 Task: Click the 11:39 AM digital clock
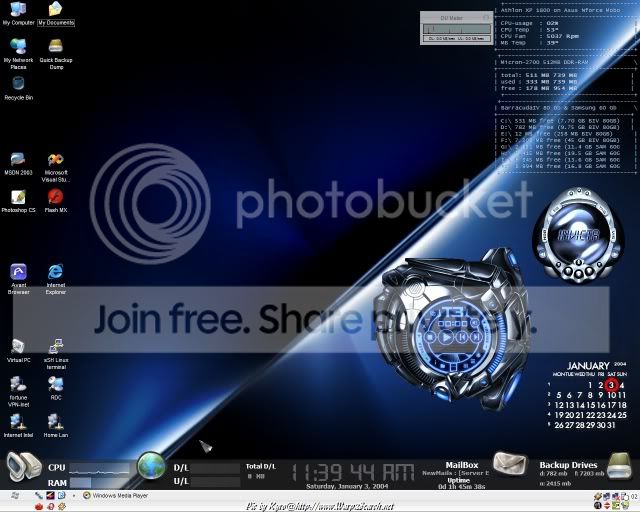tap(353, 473)
